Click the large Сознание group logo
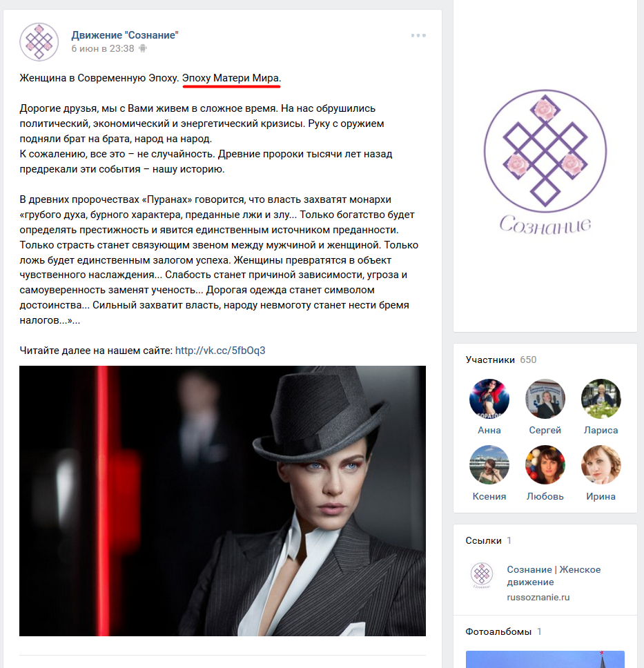 click(x=545, y=162)
